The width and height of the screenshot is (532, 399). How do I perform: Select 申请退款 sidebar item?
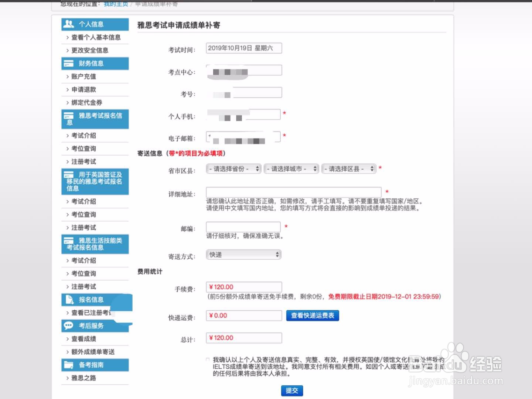[x=83, y=89]
